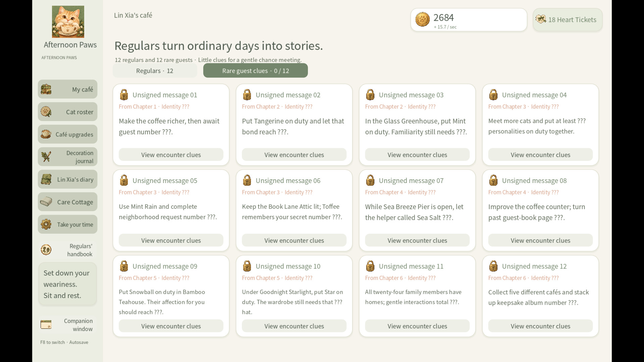The width and height of the screenshot is (644, 362).
Task: Open My café from the sidebar
Action: pos(67,89)
